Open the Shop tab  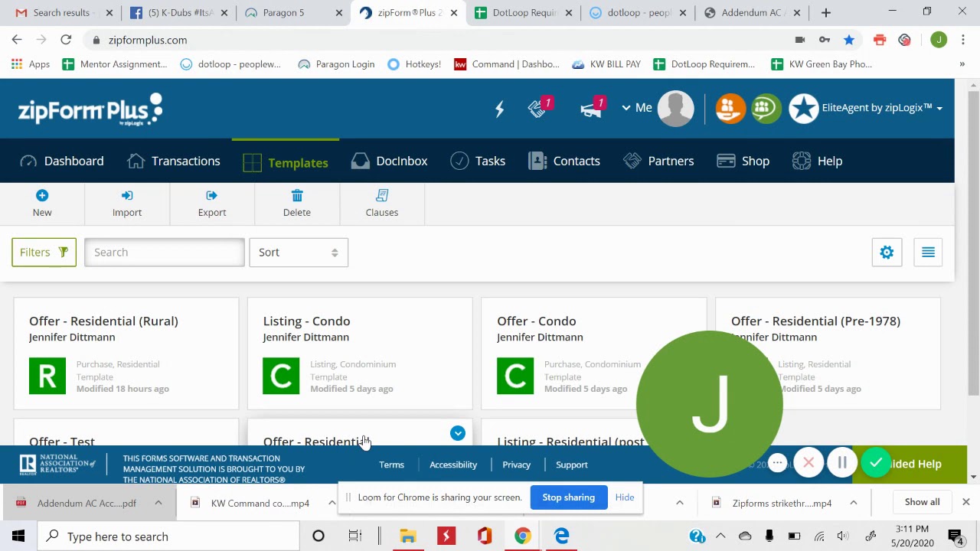click(743, 161)
